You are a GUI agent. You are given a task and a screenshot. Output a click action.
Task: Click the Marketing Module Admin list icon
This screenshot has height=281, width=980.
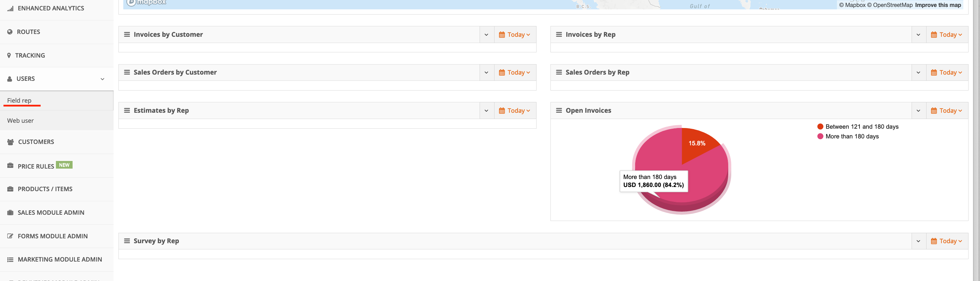10,260
